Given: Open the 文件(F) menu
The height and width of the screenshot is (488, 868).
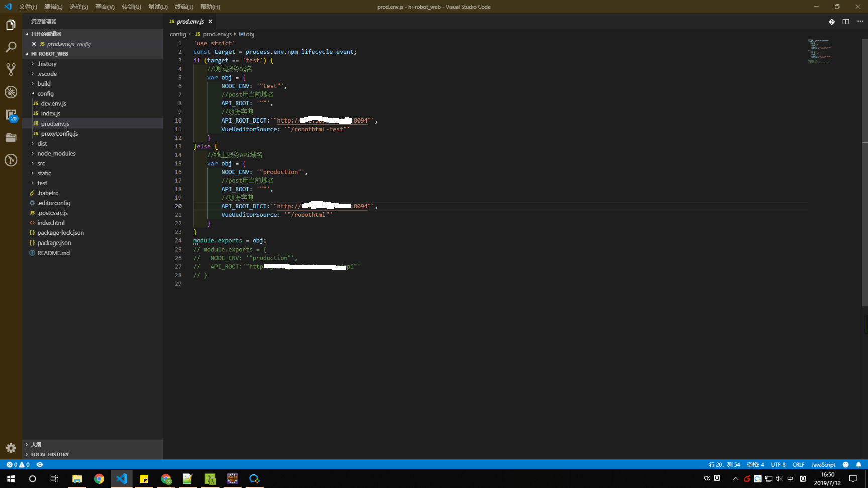Looking at the screenshot, I should click(28, 7).
